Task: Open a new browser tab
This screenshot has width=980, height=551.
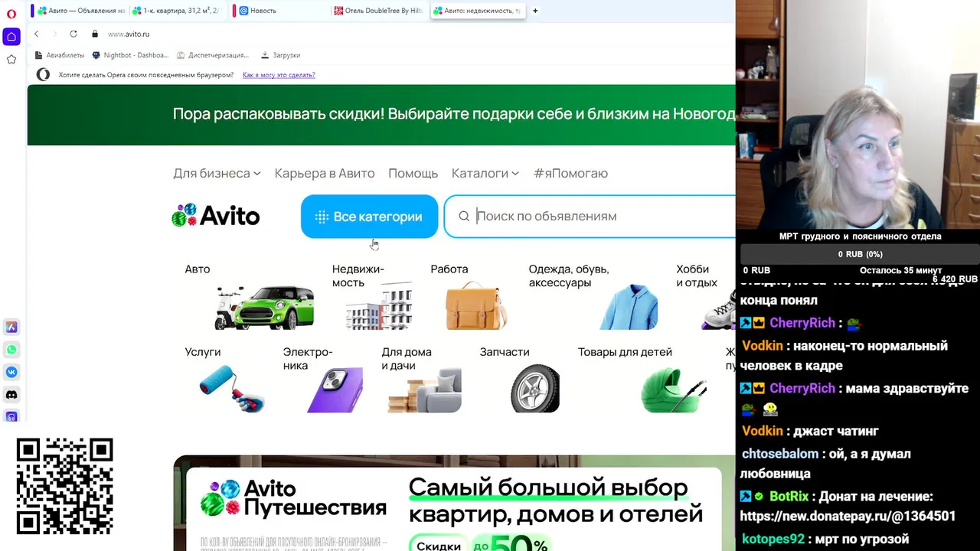Action: [535, 11]
